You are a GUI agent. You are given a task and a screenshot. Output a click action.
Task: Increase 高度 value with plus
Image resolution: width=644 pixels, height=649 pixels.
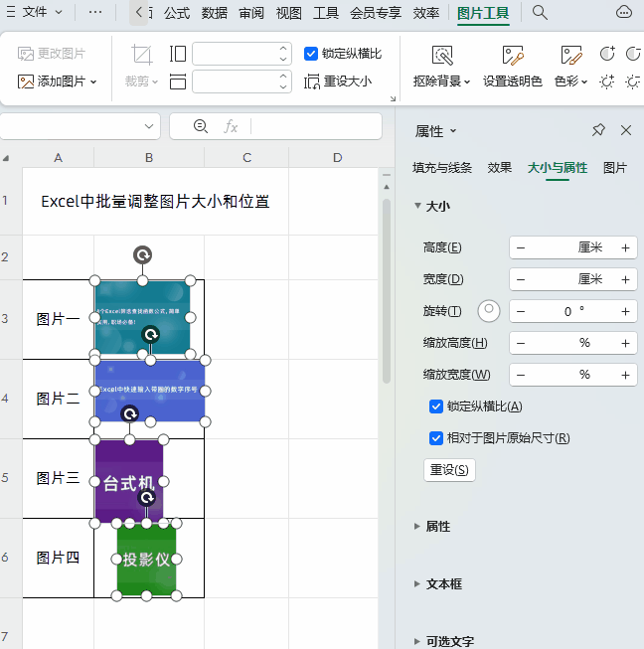coord(625,247)
